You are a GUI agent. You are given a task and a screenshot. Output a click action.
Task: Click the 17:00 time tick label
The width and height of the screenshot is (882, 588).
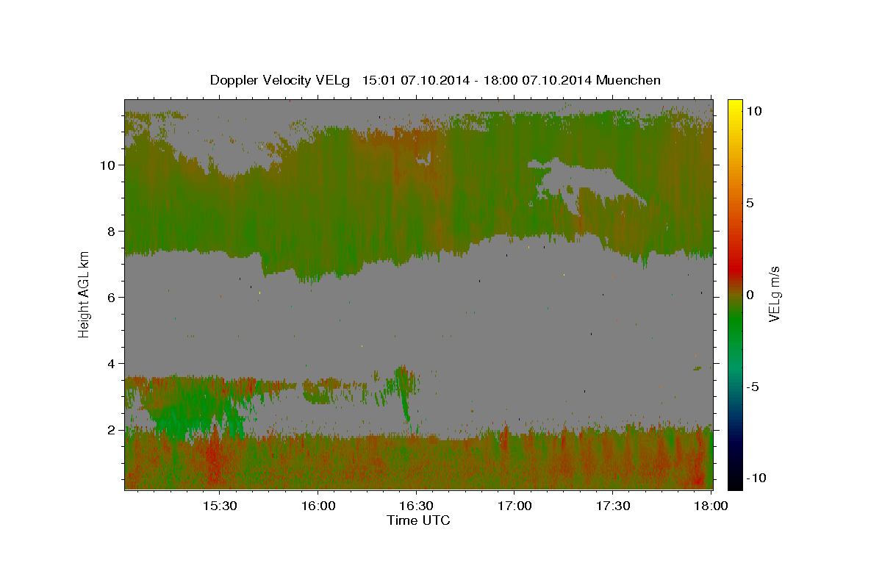coord(514,506)
